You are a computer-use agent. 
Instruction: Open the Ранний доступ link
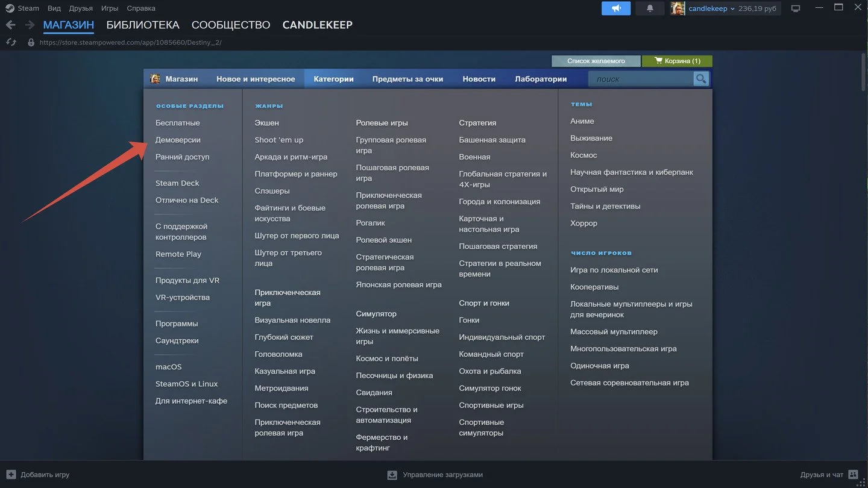tap(183, 157)
